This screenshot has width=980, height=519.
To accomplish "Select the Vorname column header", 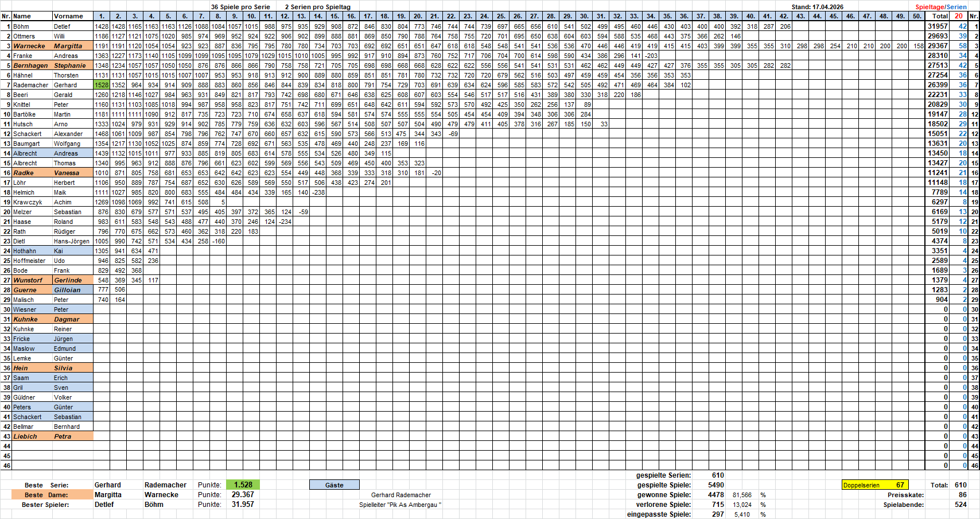I will click(x=69, y=16).
